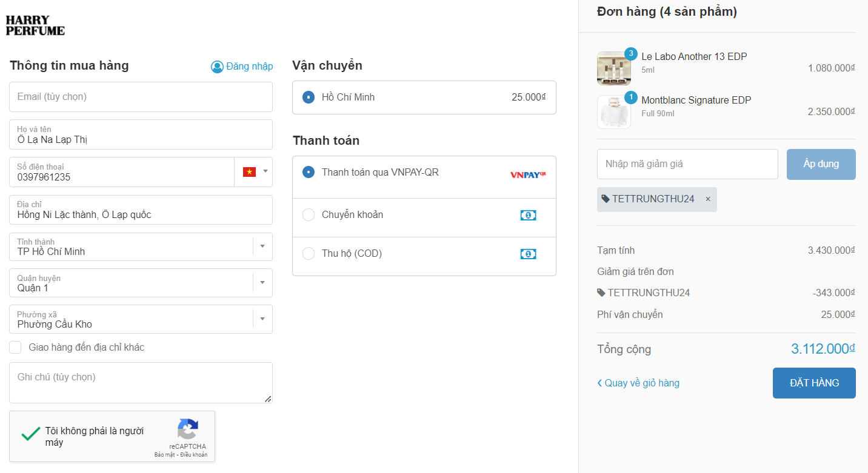Click the Giảm giá trên đơn label
This screenshot has width=868, height=473.
tap(635, 272)
